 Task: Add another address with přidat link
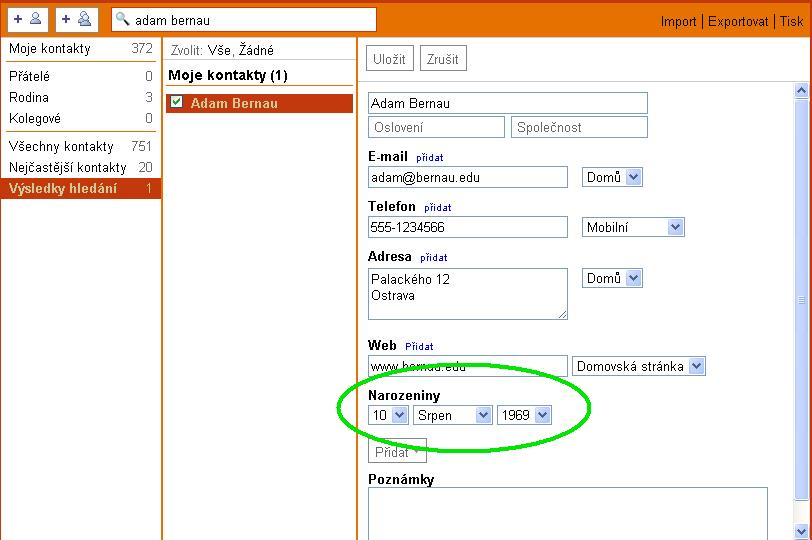(x=433, y=258)
